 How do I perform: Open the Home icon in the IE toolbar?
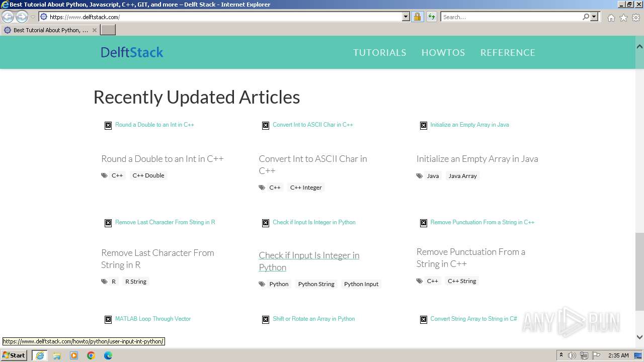[611, 18]
